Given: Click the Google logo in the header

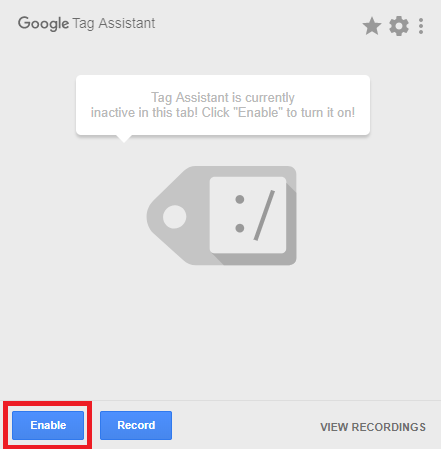Looking at the screenshot, I should pyautogui.click(x=43, y=24).
